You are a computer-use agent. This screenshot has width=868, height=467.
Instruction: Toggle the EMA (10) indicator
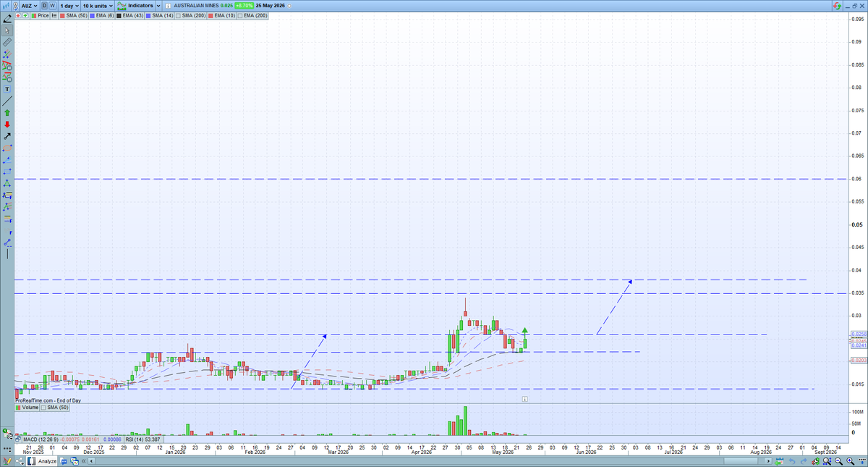pyautogui.click(x=221, y=15)
